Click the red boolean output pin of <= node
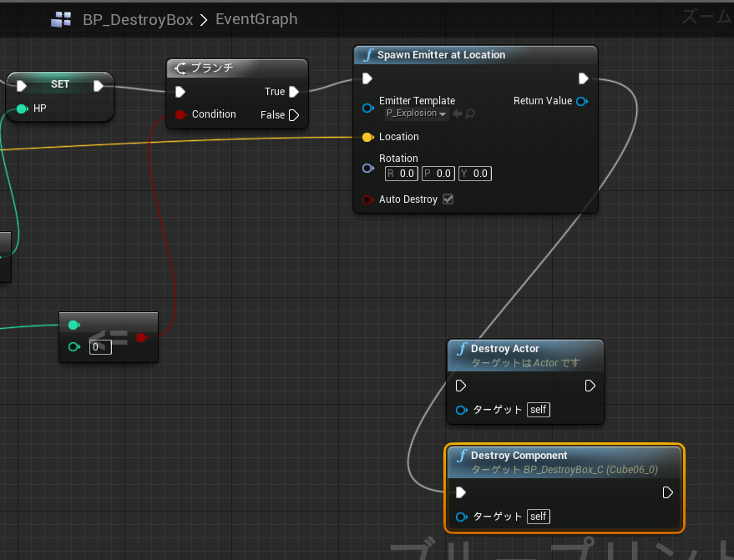 pos(142,337)
